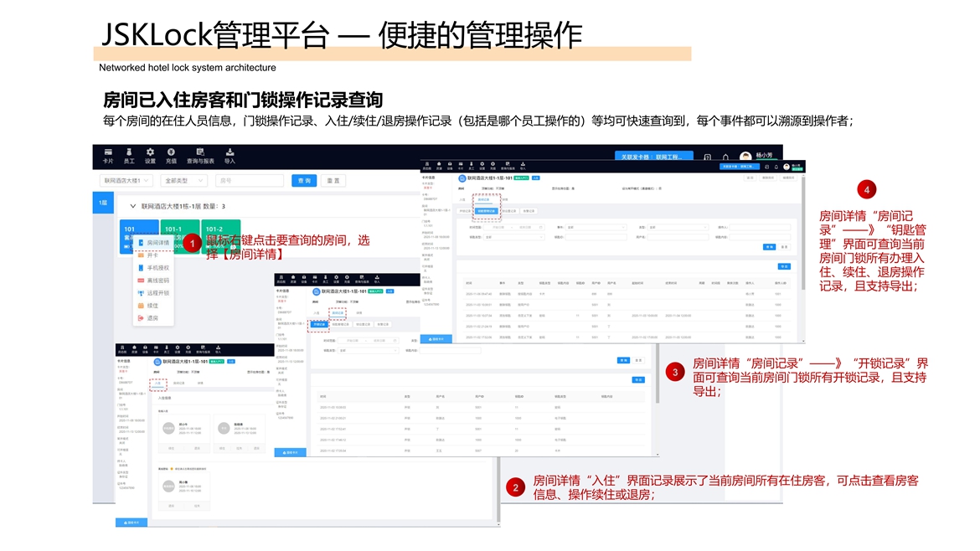The image size is (980, 551).
Task: Click the 导入 (Import) toolbar icon
Action: click(x=230, y=156)
